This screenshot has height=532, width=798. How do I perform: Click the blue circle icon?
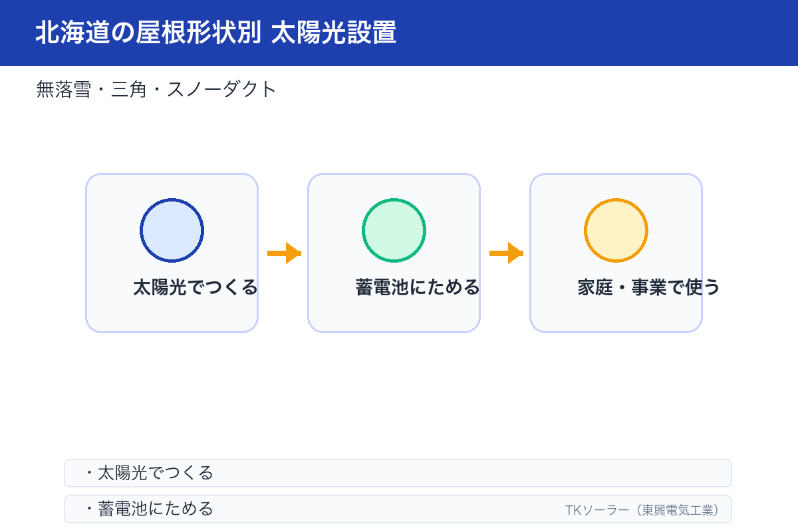tap(172, 230)
